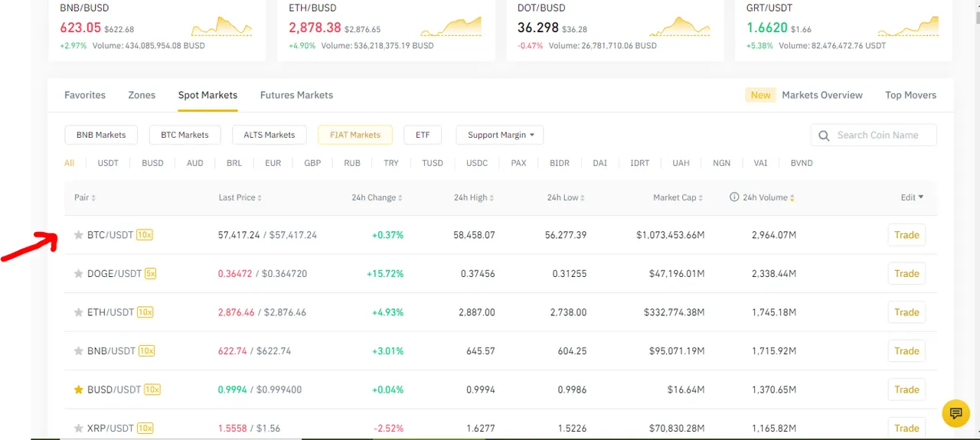Filter by BTC Markets

185,135
